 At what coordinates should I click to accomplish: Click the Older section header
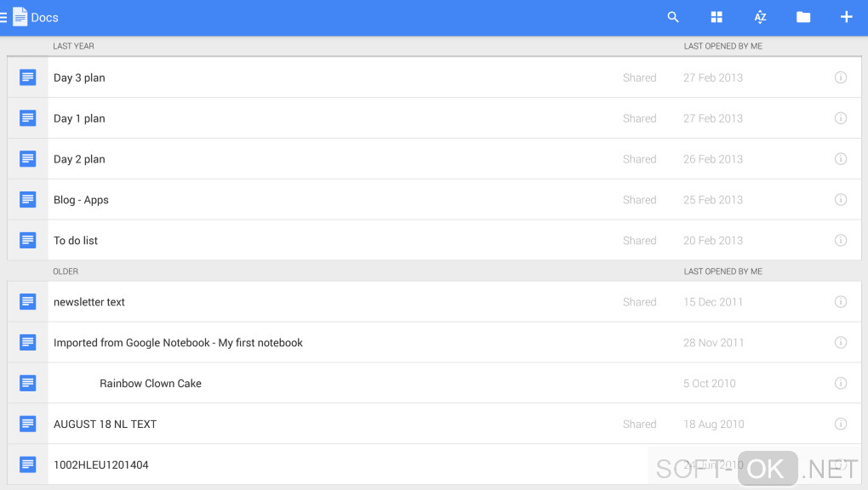click(x=66, y=271)
